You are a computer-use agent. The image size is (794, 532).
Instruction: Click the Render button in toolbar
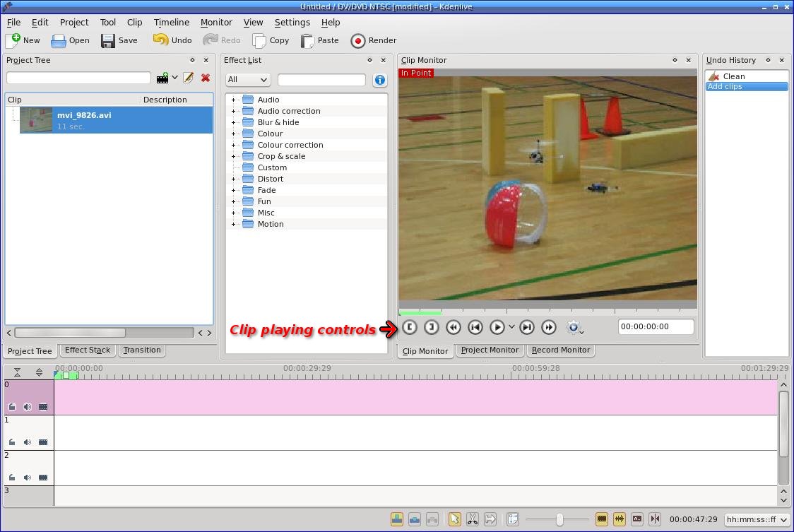(x=374, y=41)
